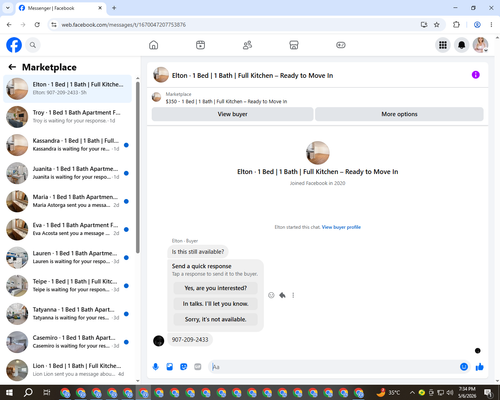This screenshot has width=500, height=400.
Task: Click the voice clip microphone icon
Action: 155,367
